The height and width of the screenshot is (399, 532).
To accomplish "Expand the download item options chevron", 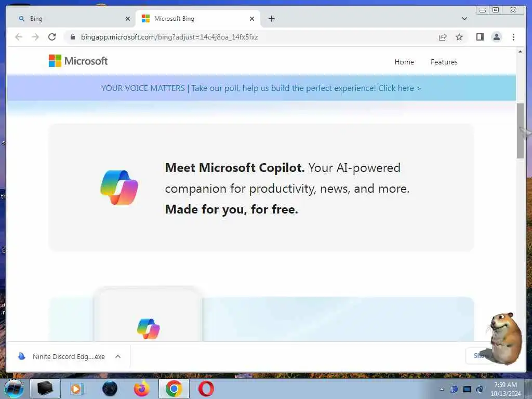I will click(x=118, y=356).
